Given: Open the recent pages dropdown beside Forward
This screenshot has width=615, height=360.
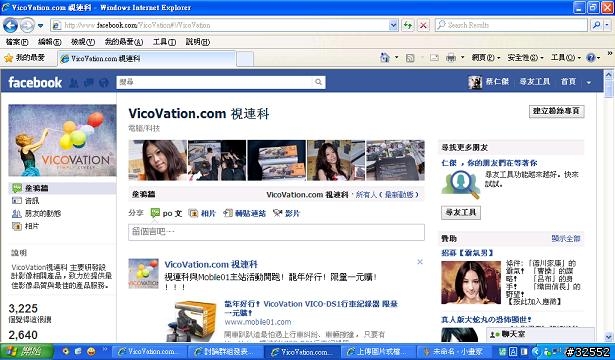Looking at the screenshot, I should coord(40,26).
